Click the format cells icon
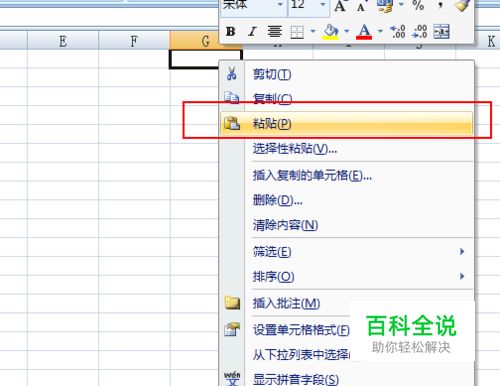 [232, 329]
